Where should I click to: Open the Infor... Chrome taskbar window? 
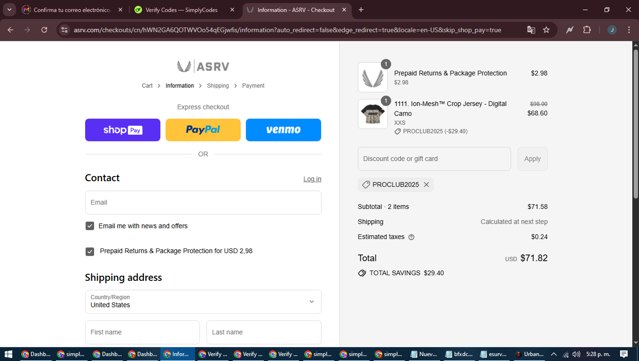(x=176, y=354)
